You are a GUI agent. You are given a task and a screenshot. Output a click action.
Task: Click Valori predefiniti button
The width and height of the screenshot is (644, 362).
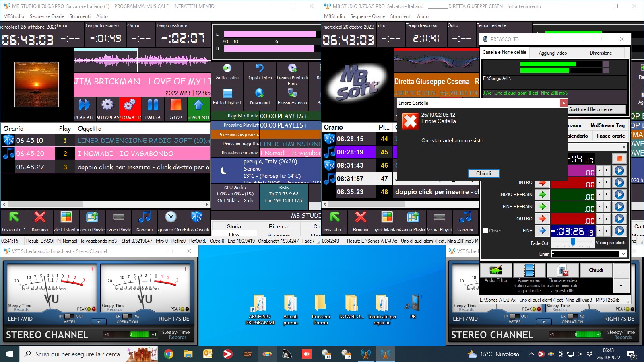point(610,243)
